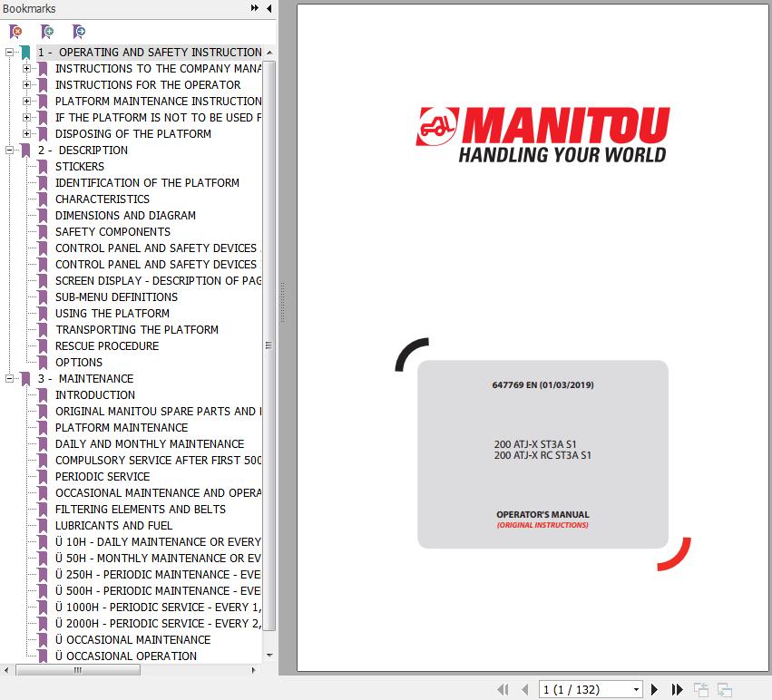This screenshot has height=700, width=772.
Task: Click the next view icon
Action: (x=724, y=689)
